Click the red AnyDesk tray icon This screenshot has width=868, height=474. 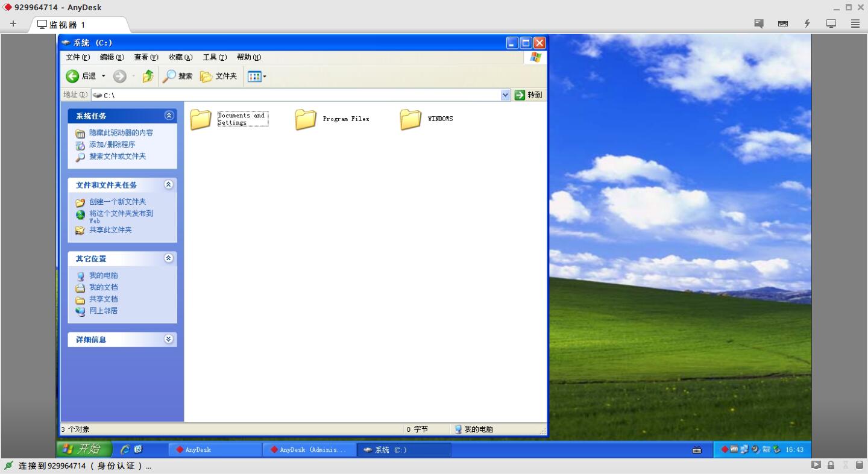pos(725,449)
